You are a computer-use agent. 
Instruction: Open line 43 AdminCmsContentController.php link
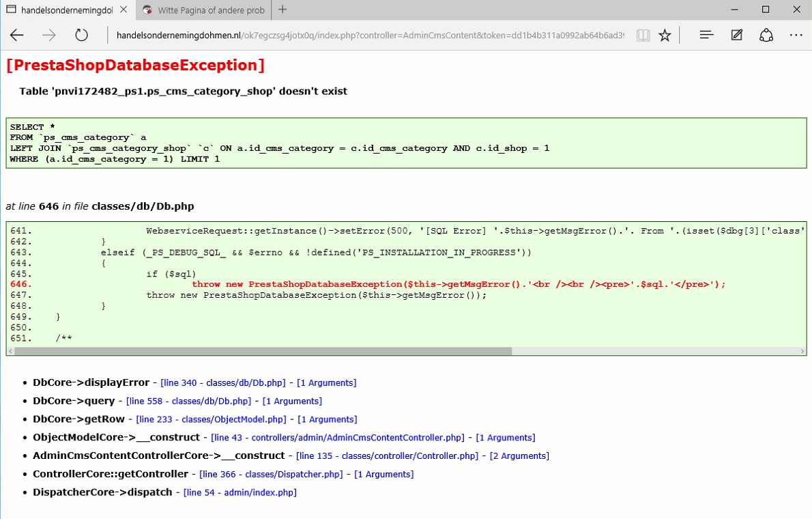(x=338, y=438)
